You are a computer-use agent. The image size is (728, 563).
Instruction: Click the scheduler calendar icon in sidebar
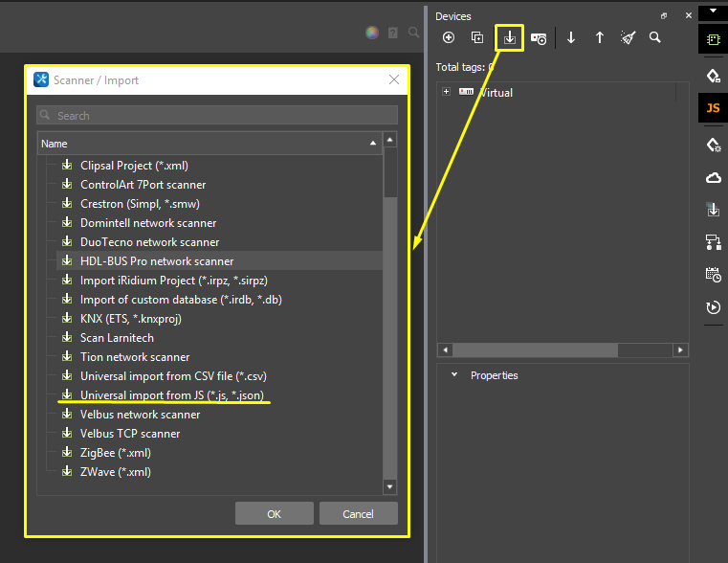coord(713,274)
